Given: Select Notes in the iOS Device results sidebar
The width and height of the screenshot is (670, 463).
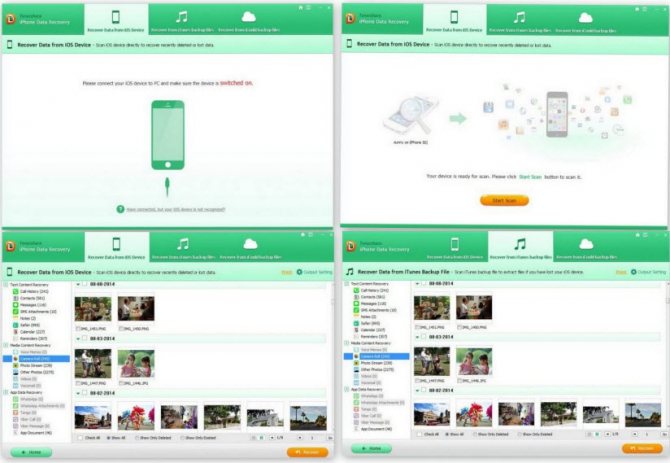Looking at the screenshot, I should (x=24, y=318).
